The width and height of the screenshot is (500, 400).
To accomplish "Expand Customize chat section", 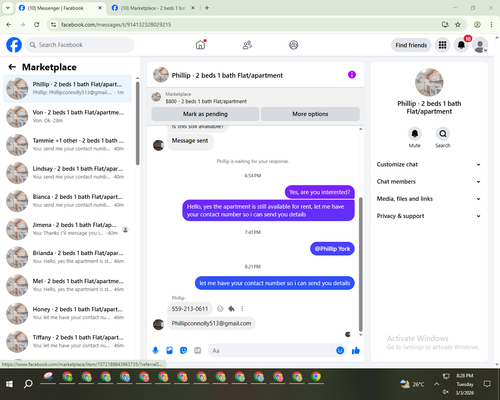I will tap(429, 164).
